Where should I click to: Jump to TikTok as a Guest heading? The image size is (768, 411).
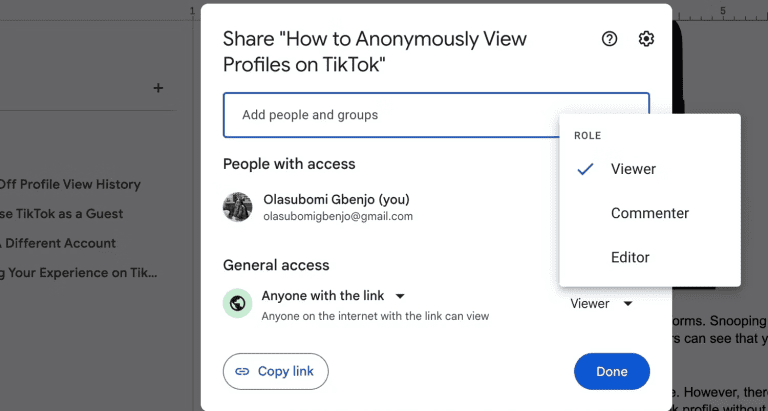[x=61, y=214]
